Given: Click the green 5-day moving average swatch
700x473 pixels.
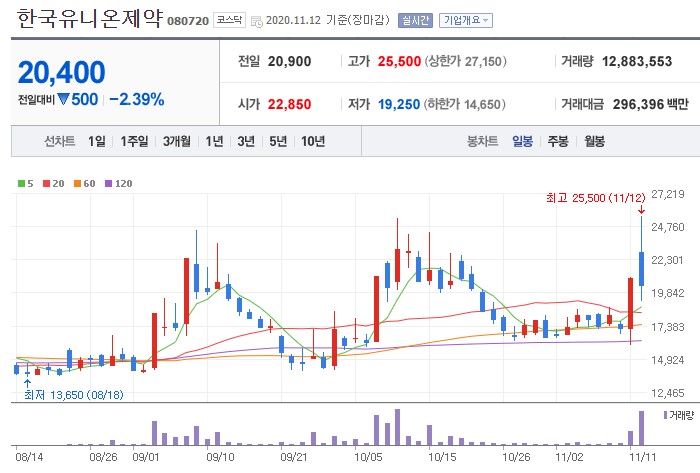Looking at the screenshot, I should click(x=21, y=183).
